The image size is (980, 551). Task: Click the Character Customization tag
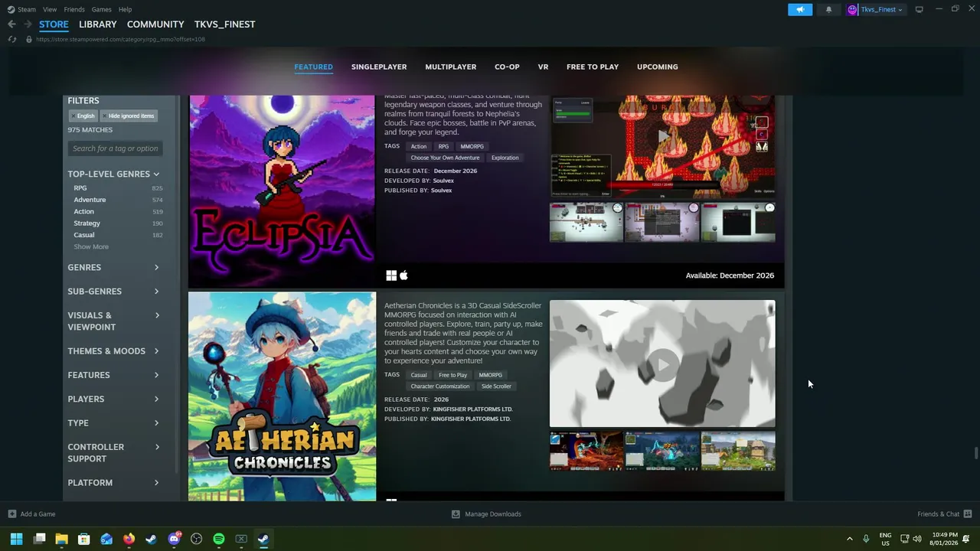pyautogui.click(x=440, y=386)
